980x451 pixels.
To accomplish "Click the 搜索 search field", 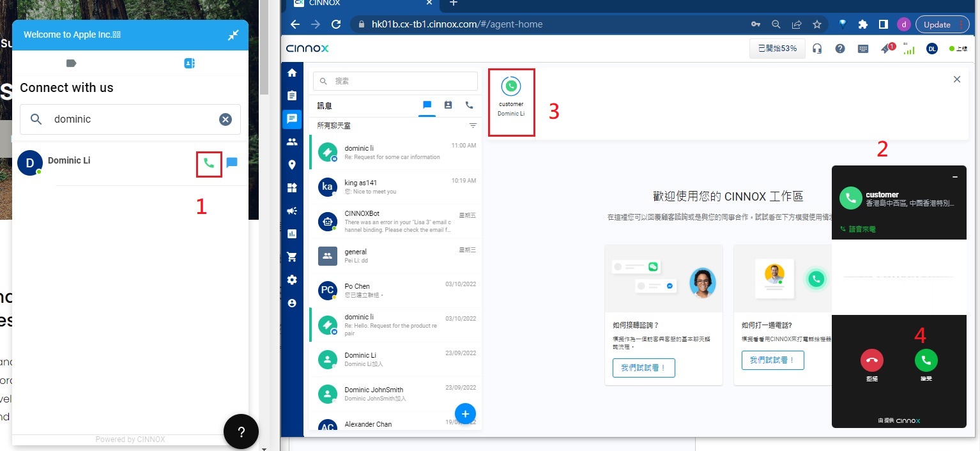I will coord(395,81).
